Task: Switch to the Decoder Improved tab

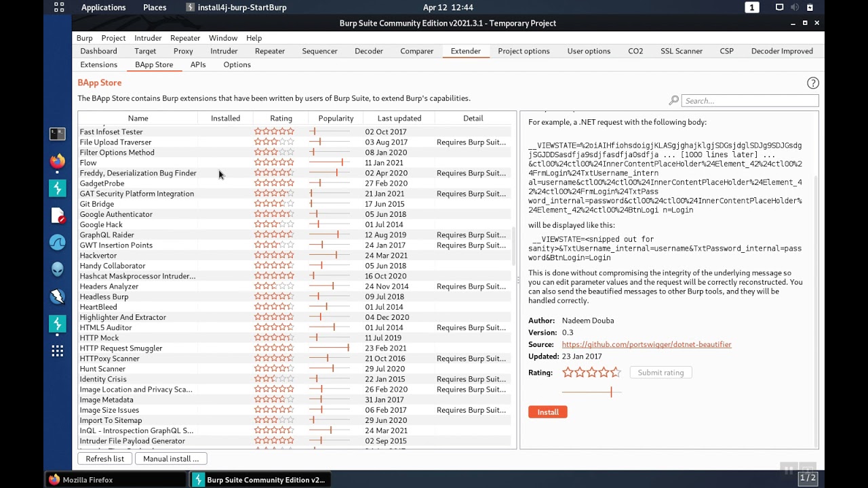Action: tap(782, 51)
